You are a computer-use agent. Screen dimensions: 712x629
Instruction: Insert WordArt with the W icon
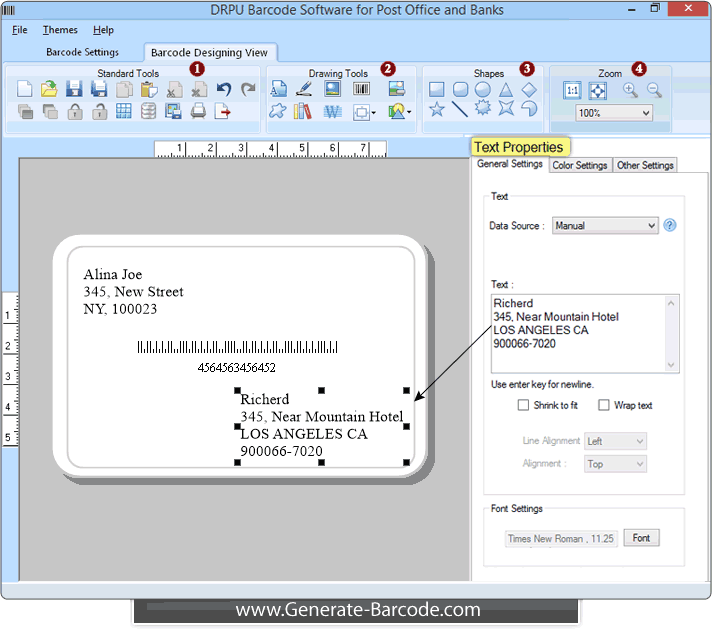[x=332, y=112]
